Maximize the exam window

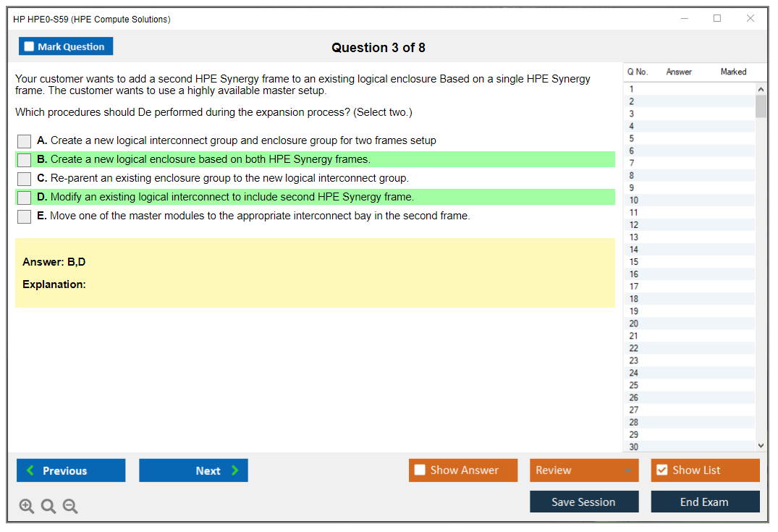tap(717, 19)
